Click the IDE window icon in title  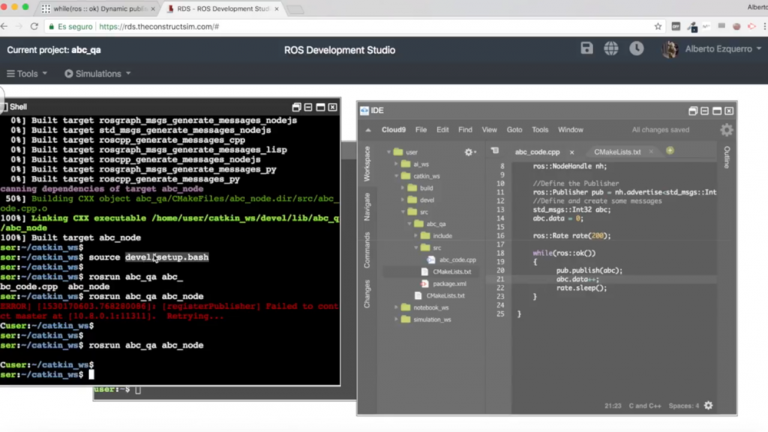point(364,111)
